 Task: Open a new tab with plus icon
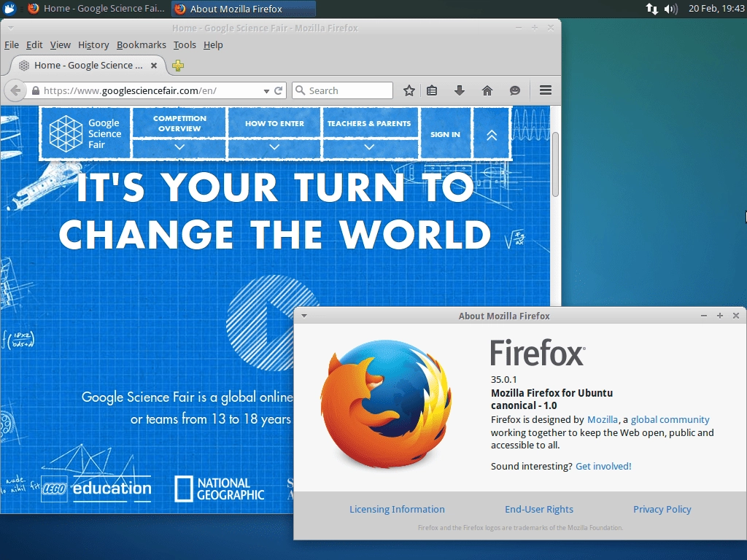pos(178,66)
